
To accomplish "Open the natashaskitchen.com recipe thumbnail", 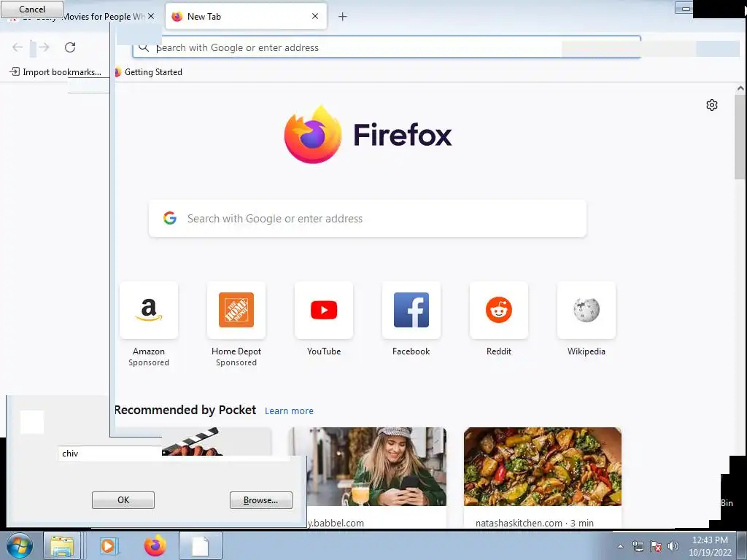I will click(543, 467).
